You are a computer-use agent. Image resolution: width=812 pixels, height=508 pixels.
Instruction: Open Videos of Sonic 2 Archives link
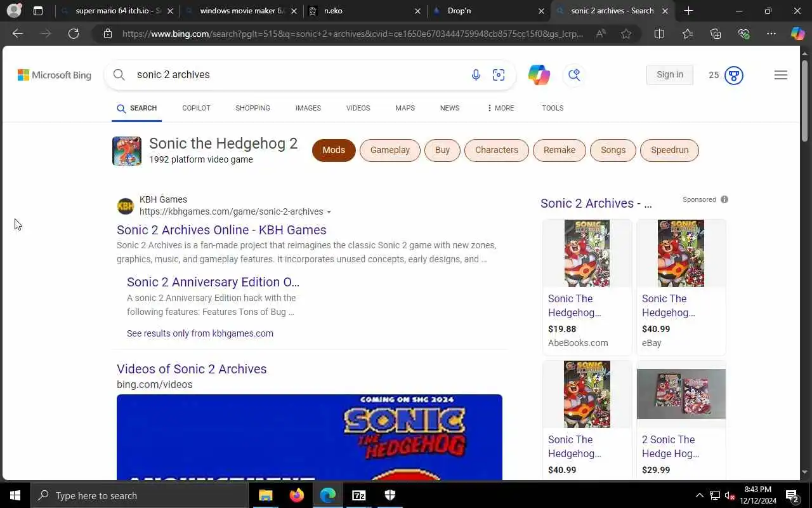(192, 369)
